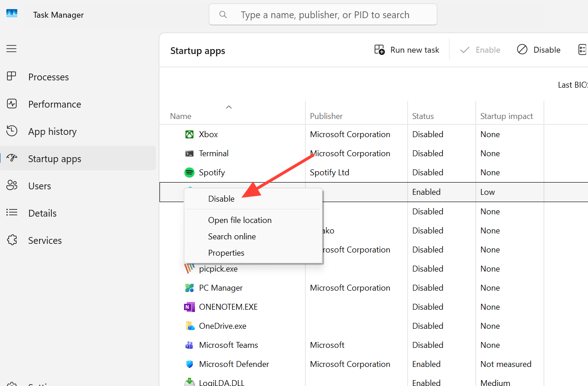The width and height of the screenshot is (588, 386).
Task: Click Disabled status in Xbox row
Action: coord(428,134)
